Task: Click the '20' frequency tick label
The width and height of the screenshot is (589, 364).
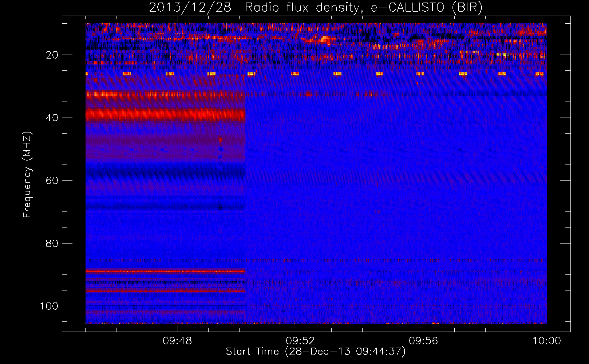Action: click(52, 55)
